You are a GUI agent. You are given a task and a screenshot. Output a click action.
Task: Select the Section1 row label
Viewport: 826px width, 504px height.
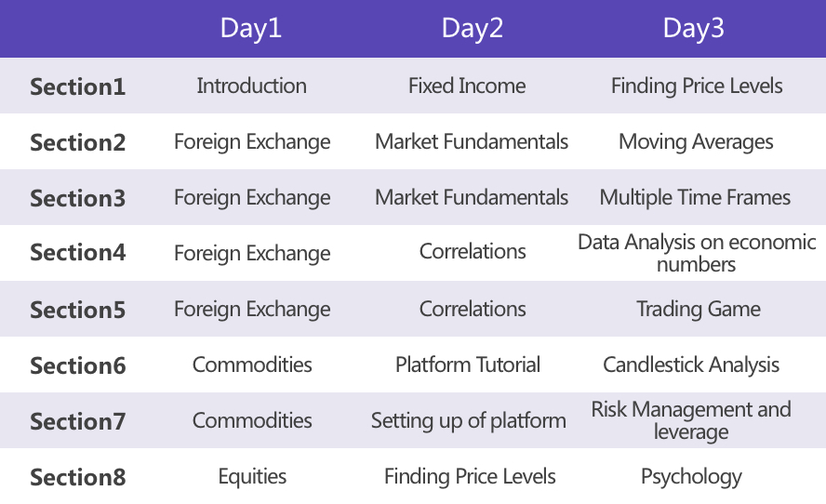click(77, 86)
